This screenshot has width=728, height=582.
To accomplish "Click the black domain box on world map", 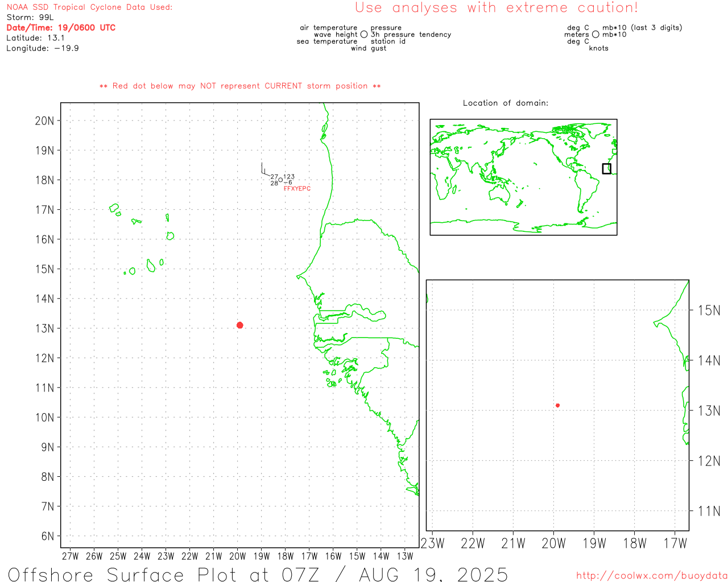I will pos(607,169).
